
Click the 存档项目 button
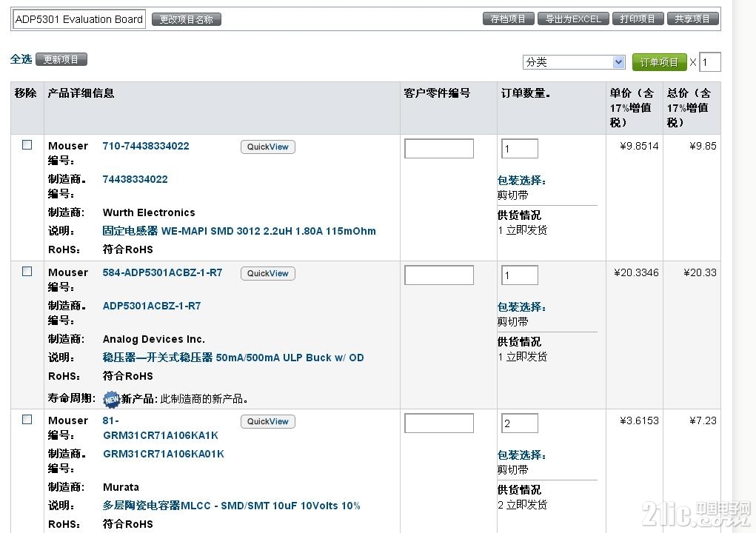click(x=508, y=19)
